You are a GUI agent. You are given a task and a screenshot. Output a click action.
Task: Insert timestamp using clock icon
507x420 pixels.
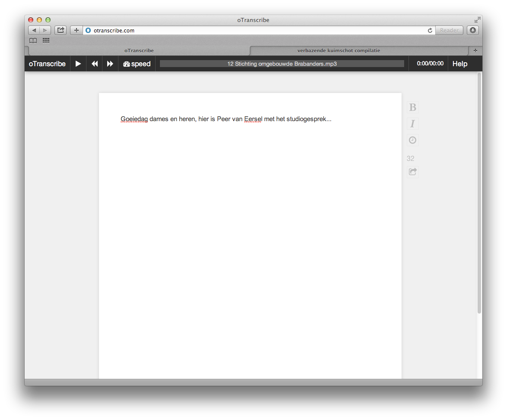tap(413, 141)
